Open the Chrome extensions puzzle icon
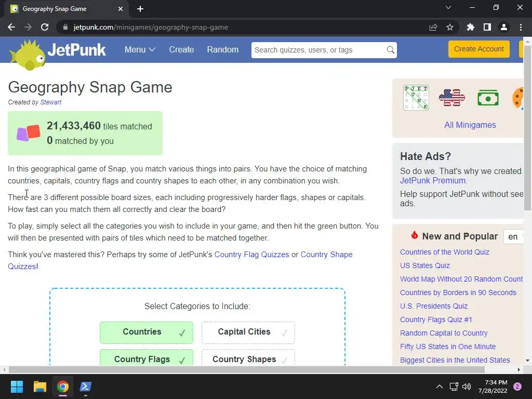The image size is (532, 399). coord(471,27)
